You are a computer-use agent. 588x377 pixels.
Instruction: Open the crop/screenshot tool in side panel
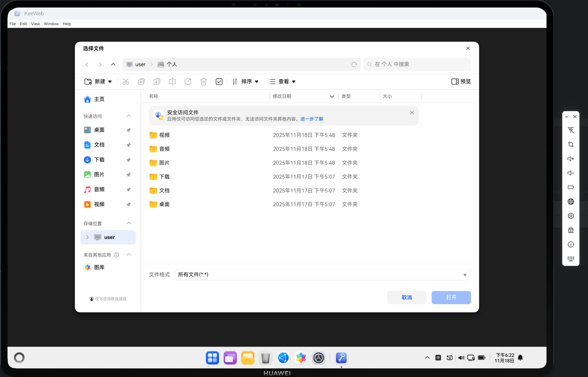click(x=570, y=144)
